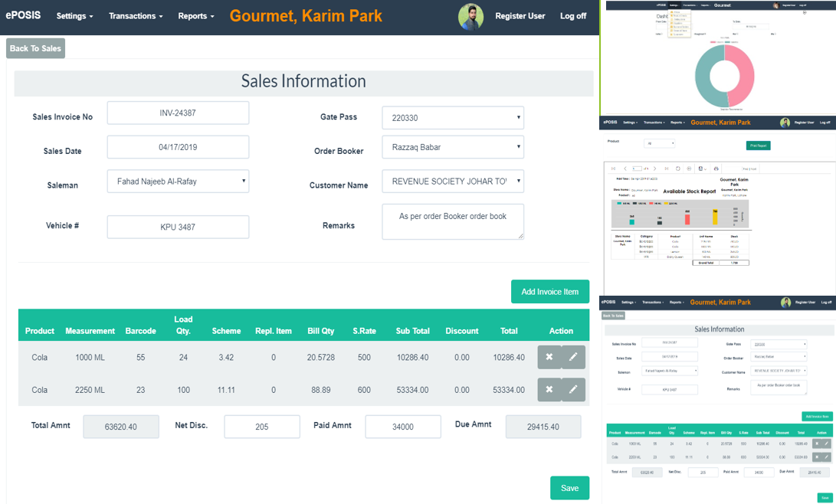Screen dimensions: 836x504
Task: Open the Settings menu
Action: pos(74,16)
